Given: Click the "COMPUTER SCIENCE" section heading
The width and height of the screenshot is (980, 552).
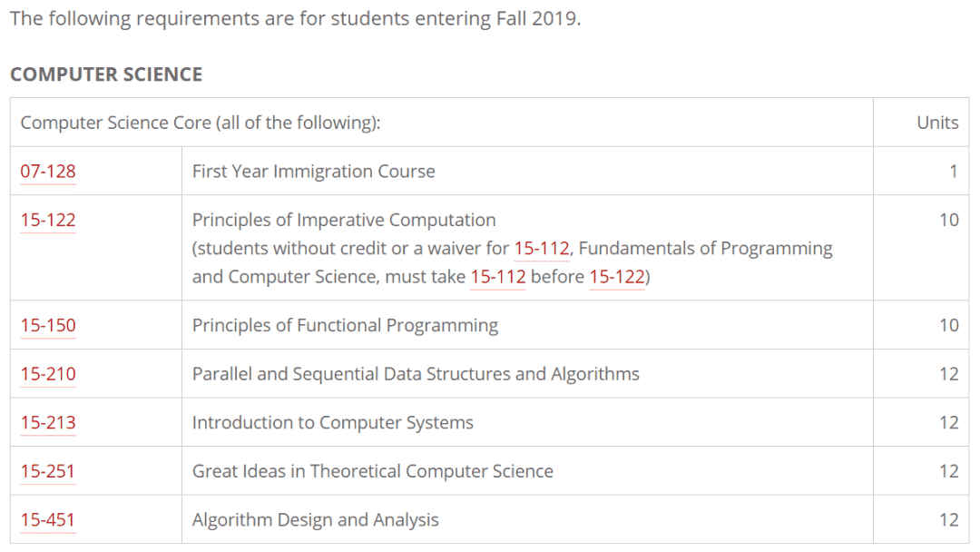Looking at the screenshot, I should click(106, 74).
